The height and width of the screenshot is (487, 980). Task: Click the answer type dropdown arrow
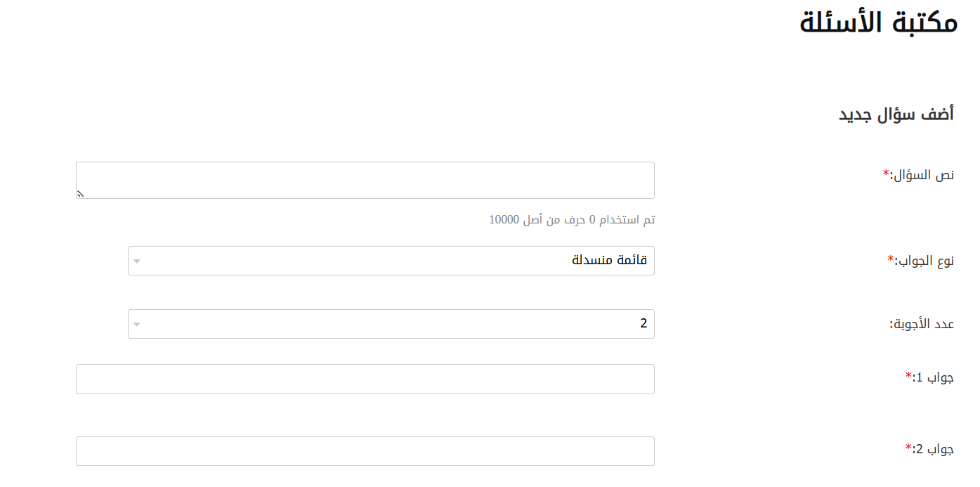137,261
